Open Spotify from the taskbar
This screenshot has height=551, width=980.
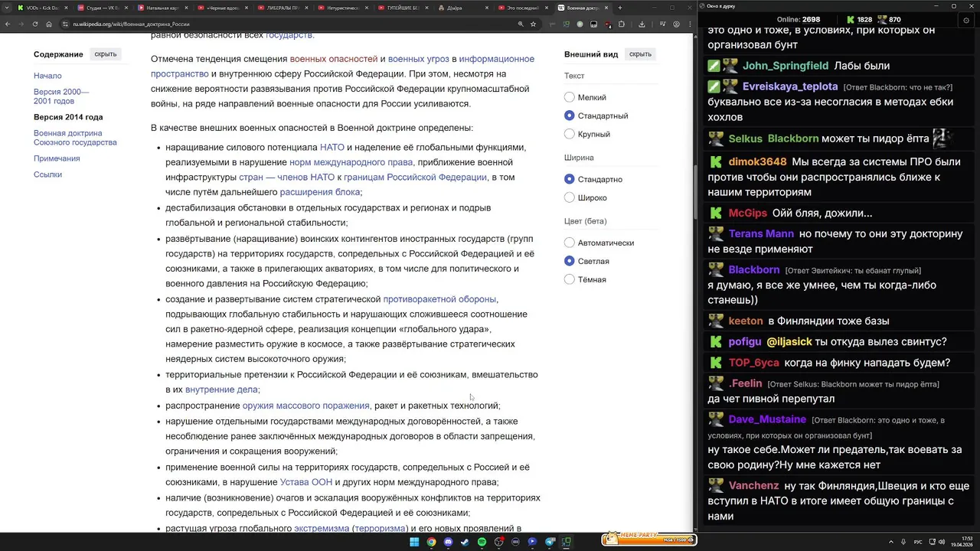482,542
